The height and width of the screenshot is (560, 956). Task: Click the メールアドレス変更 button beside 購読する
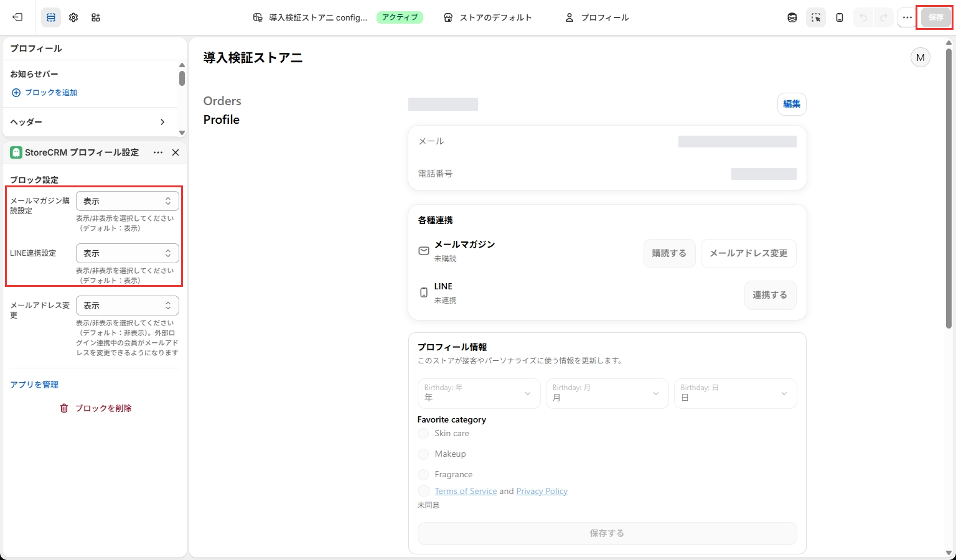pyautogui.click(x=748, y=253)
